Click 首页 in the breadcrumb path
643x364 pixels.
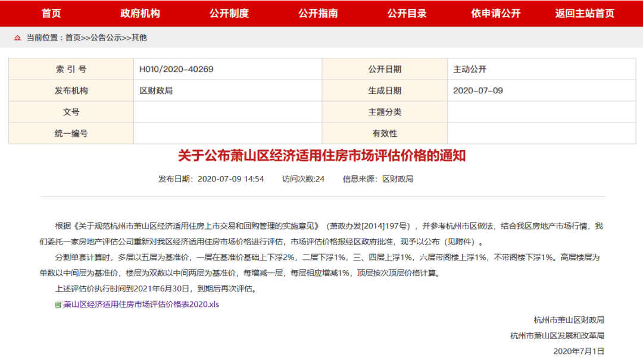73,37
